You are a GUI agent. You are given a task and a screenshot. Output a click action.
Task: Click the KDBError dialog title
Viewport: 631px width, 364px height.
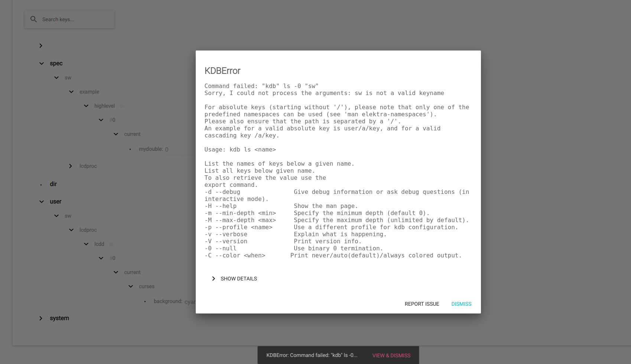(x=222, y=71)
